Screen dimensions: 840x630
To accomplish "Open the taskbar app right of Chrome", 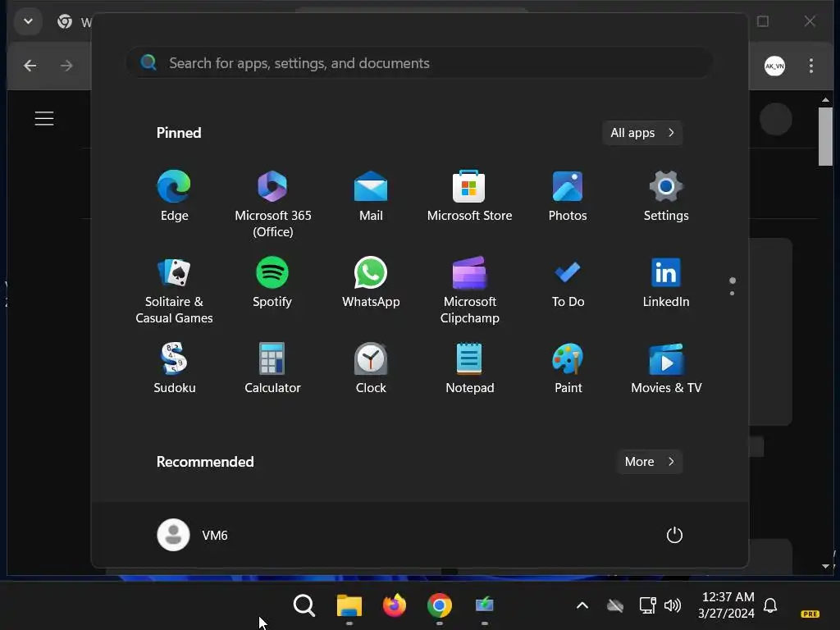I will (484, 605).
